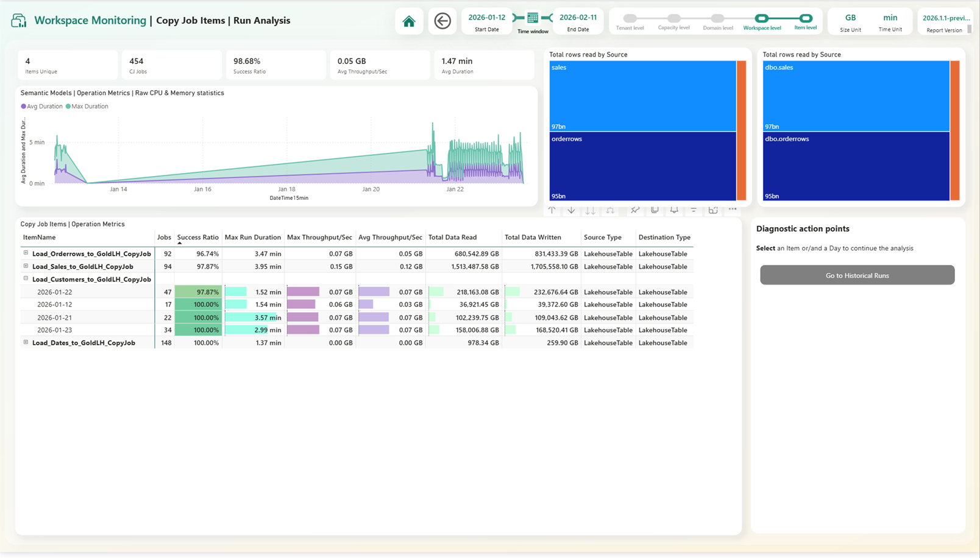Open focus mode for the treemap visual
Viewport: 980px width, 558px height.
(713, 210)
